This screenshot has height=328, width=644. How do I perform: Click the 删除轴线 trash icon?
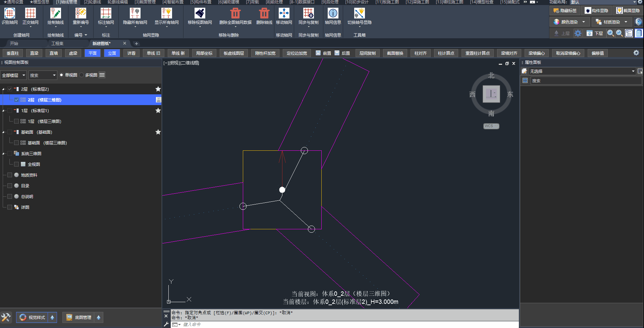pyautogui.click(x=264, y=13)
